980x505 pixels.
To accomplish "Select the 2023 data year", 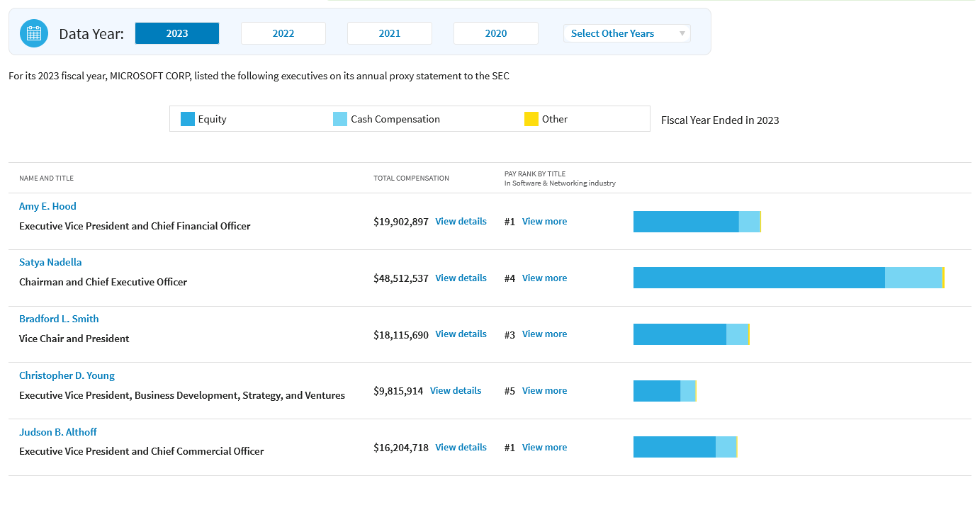I will pyautogui.click(x=177, y=33).
